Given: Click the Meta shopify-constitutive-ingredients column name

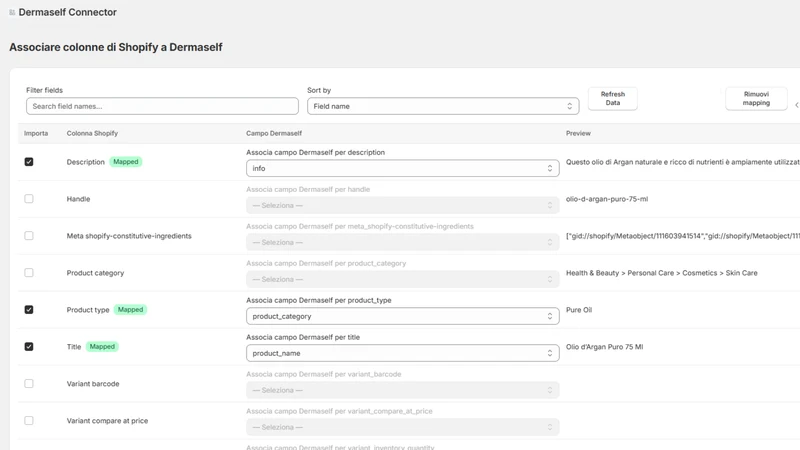Looking at the screenshot, I should tap(129, 236).
